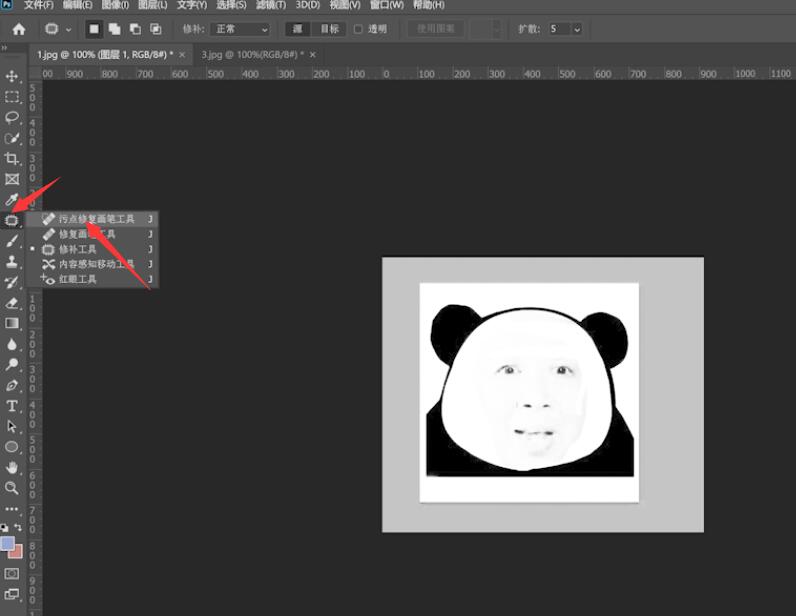This screenshot has height=616, width=796.
Task: Choose 污点修复画笔工具 from flyout
Action: tap(93, 219)
